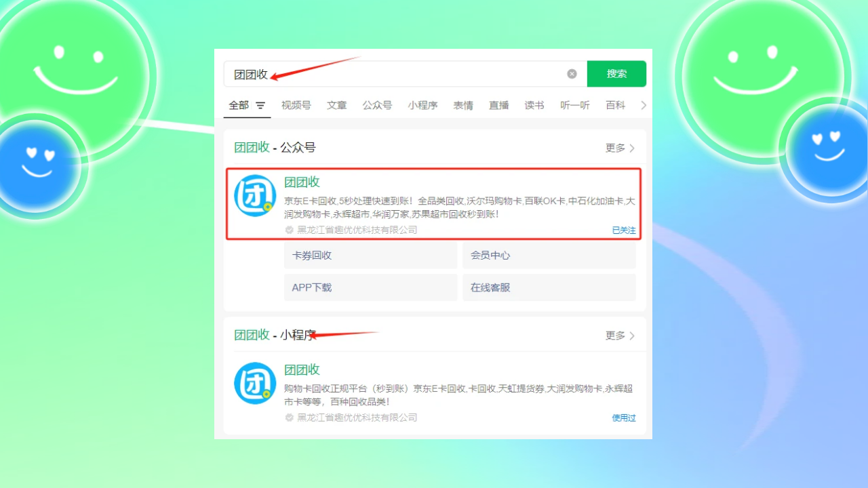The height and width of the screenshot is (488, 868).
Task: Click the 团团收 小程序 avatar icon
Action: click(255, 384)
